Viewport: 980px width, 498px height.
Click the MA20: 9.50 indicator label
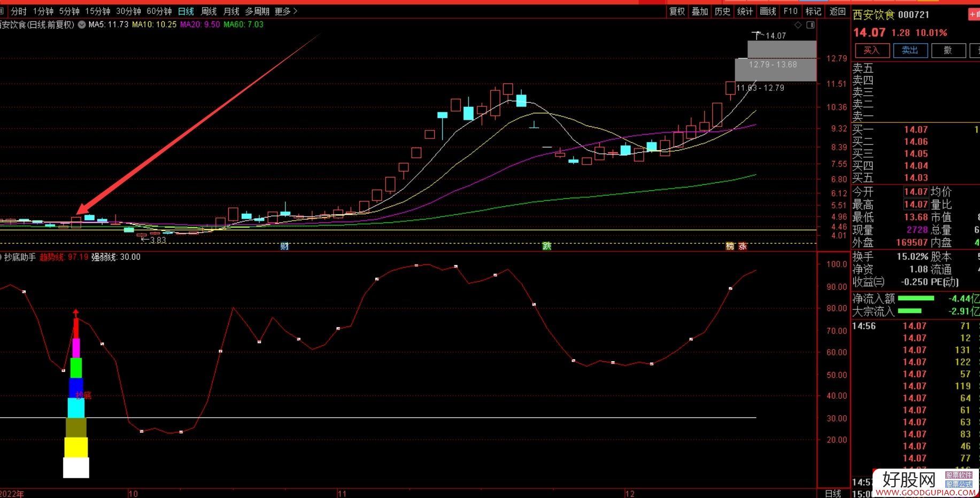click(200, 25)
